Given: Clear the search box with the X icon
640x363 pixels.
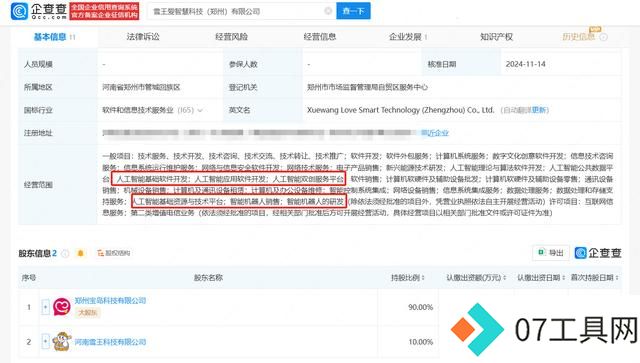Looking at the screenshot, I should click(328, 11).
